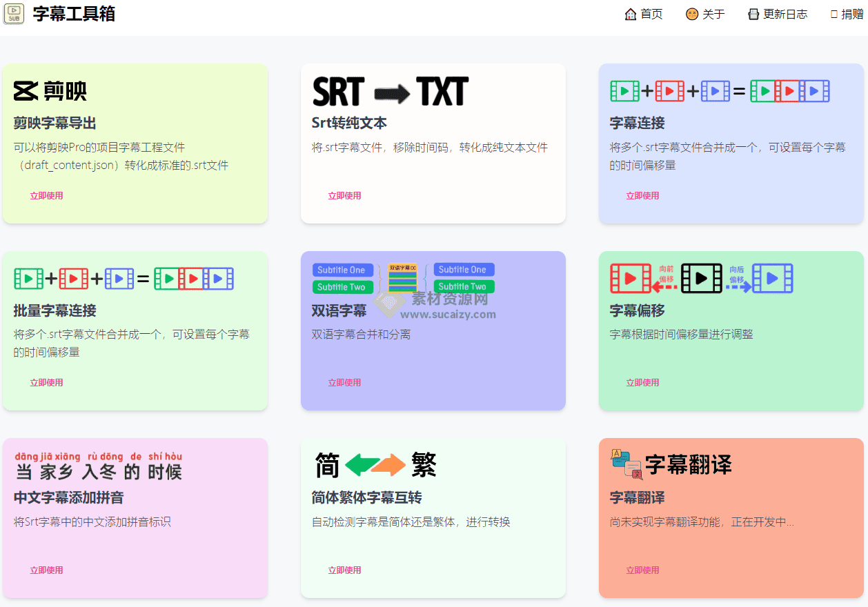
Task: Open the 首页 menu item
Action: pyautogui.click(x=644, y=14)
